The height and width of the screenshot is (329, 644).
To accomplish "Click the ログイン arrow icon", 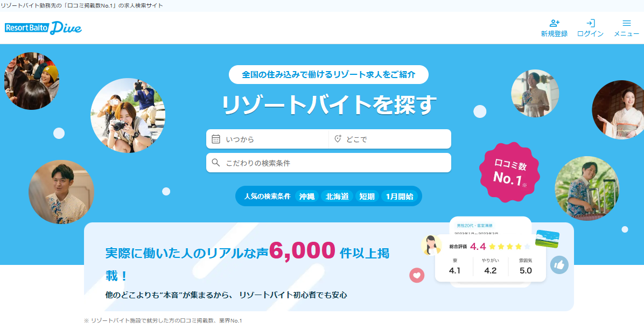I will click(590, 23).
